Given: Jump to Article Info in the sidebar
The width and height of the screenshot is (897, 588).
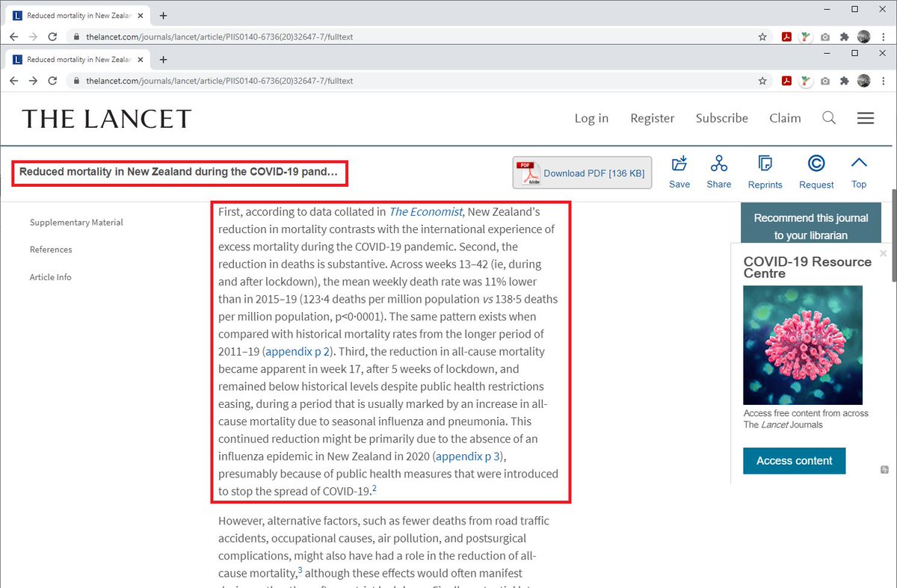Looking at the screenshot, I should (51, 277).
